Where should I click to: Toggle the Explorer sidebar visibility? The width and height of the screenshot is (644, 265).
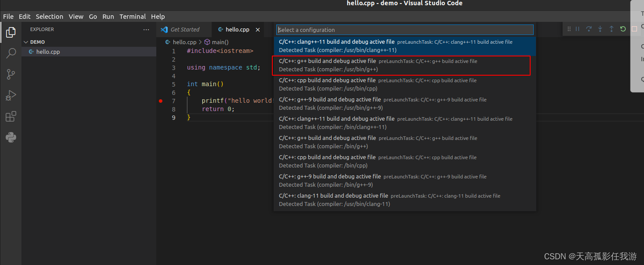pos(11,32)
